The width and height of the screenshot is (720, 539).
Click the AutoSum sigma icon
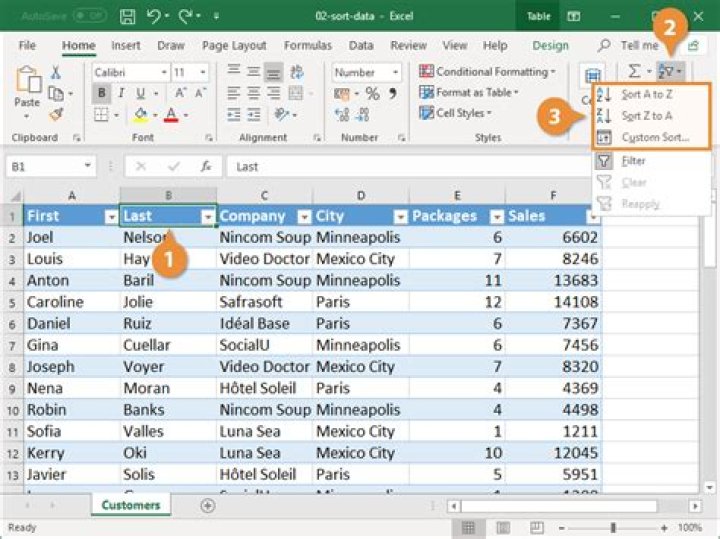(634, 71)
